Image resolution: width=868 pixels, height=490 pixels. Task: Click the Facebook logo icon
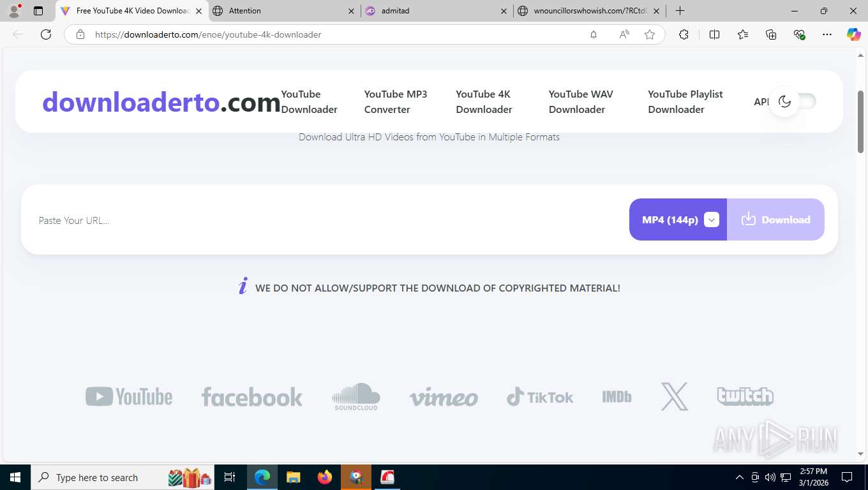pos(252,397)
